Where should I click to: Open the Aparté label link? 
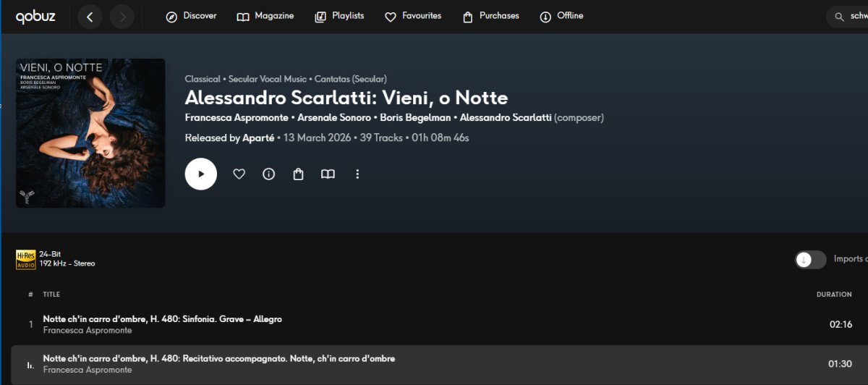point(260,137)
